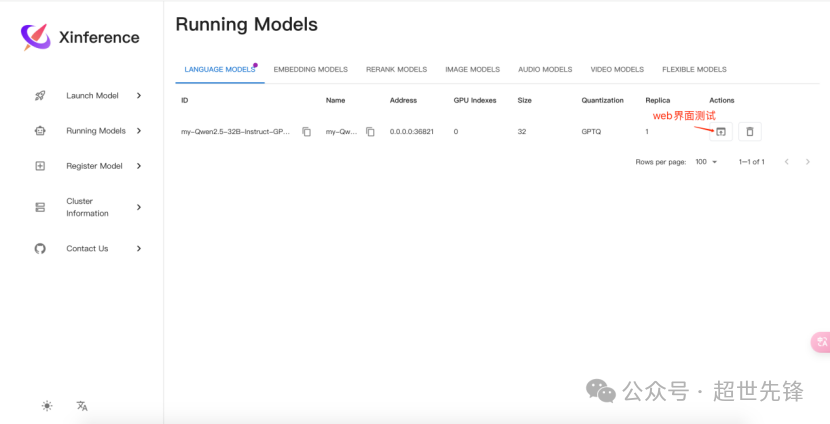The width and height of the screenshot is (830, 424).
Task: Open the language translation switcher icon
Action: 82,406
